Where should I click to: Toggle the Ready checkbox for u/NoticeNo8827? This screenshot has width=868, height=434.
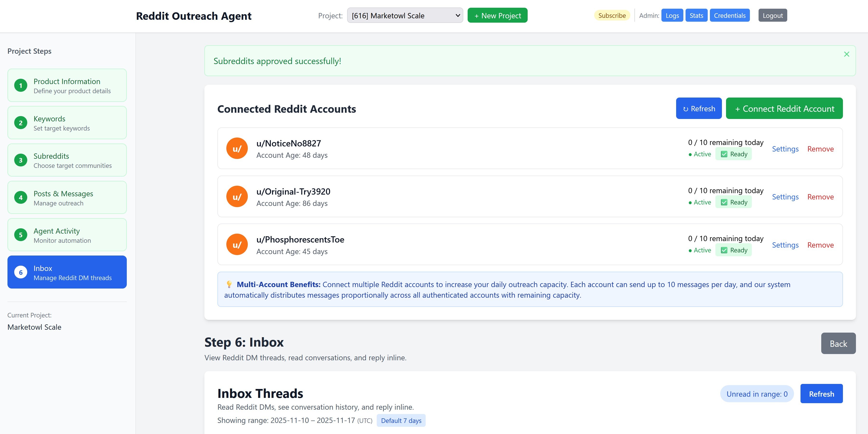point(724,154)
